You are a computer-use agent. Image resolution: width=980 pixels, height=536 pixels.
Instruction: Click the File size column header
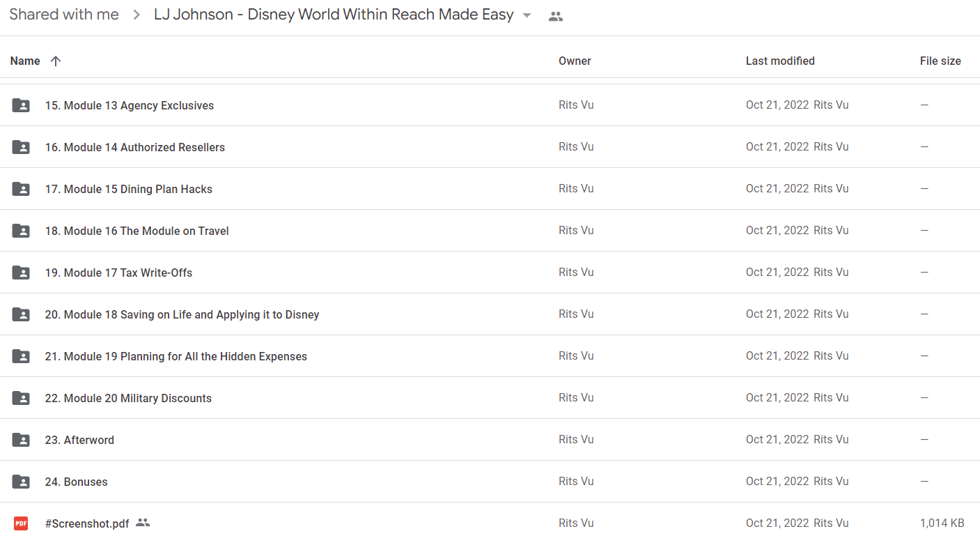[940, 61]
